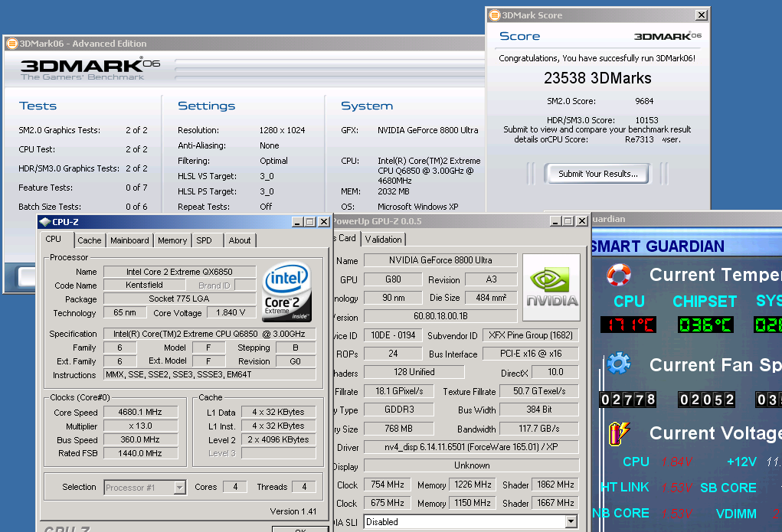Open the Processor selection dropdown in CPU-Z
782x532 pixels.
pos(180,487)
